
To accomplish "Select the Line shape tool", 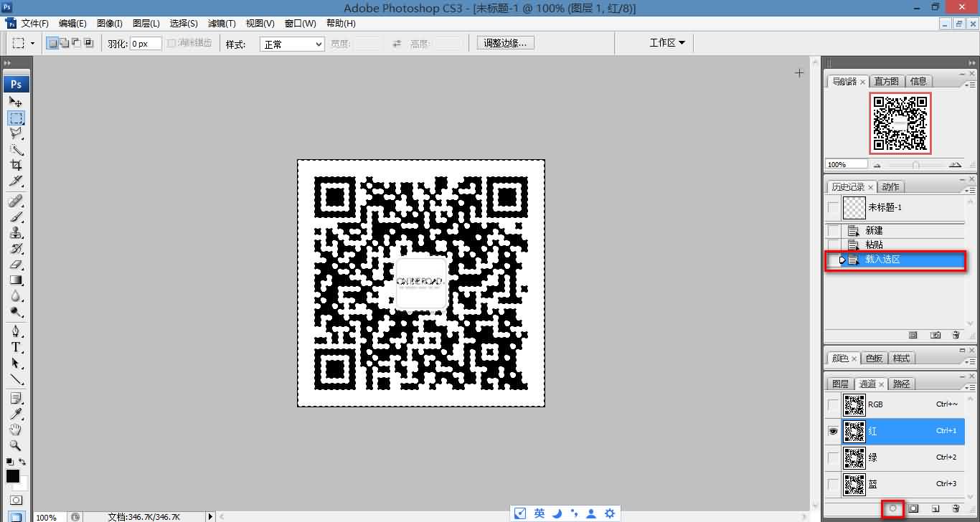I will coord(17,379).
